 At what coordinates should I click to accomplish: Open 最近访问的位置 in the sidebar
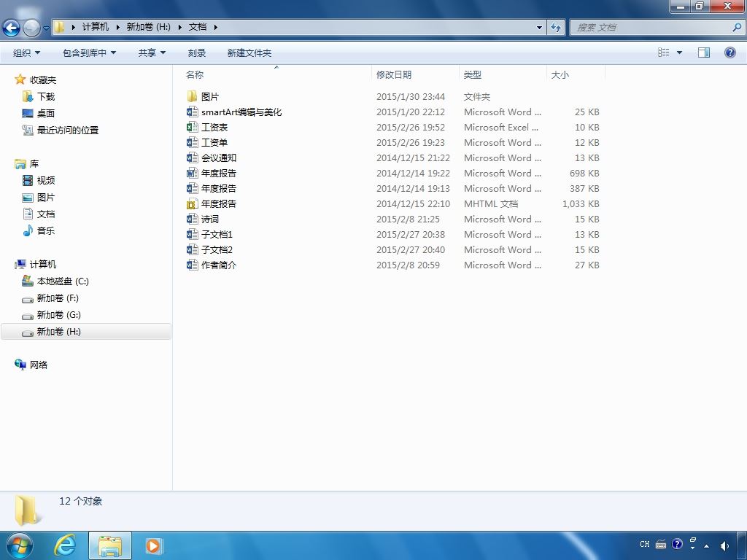[68, 130]
